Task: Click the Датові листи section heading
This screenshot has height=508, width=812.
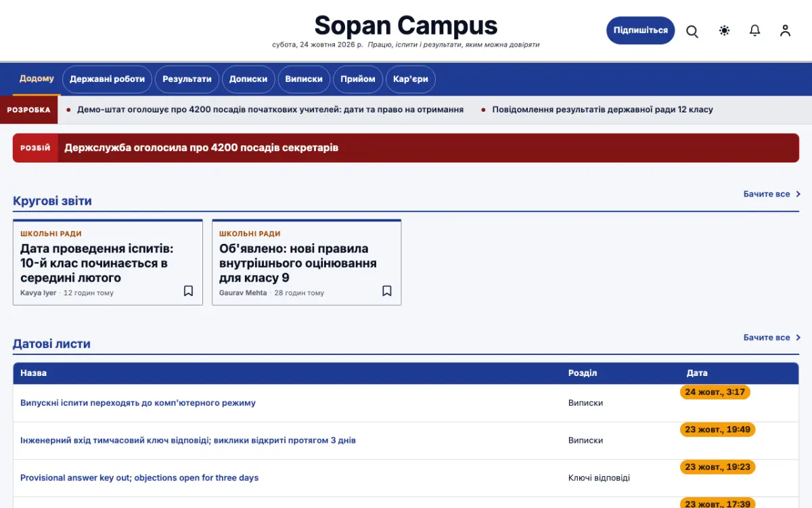Action: tap(51, 344)
